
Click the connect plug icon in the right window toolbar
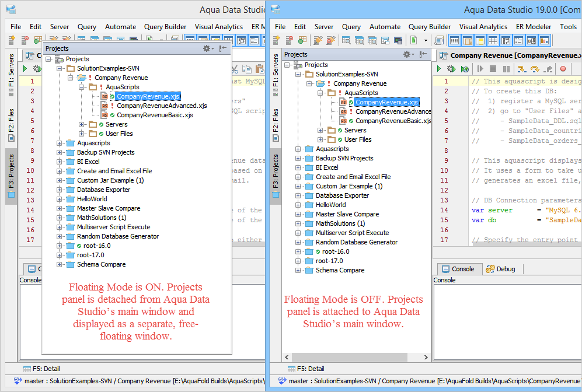pos(318,40)
